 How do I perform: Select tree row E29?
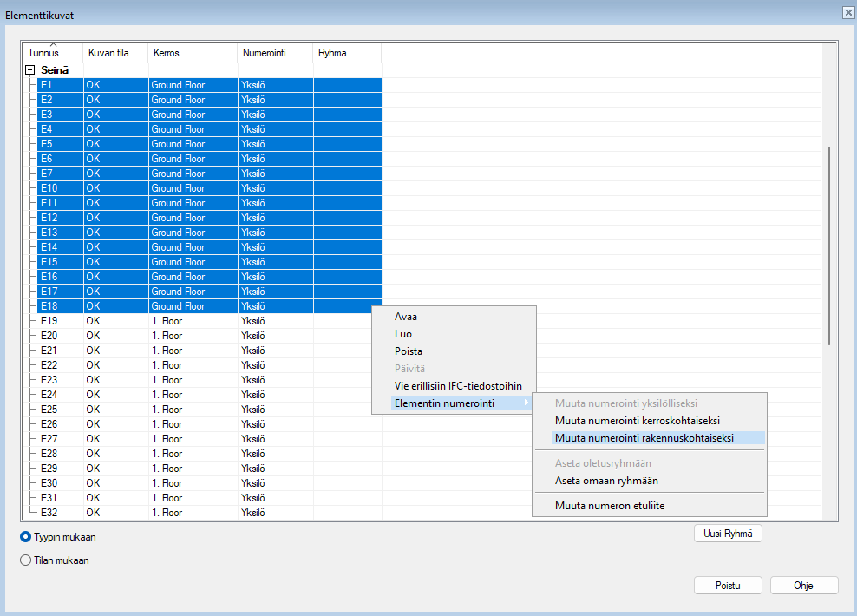click(210, 469)
